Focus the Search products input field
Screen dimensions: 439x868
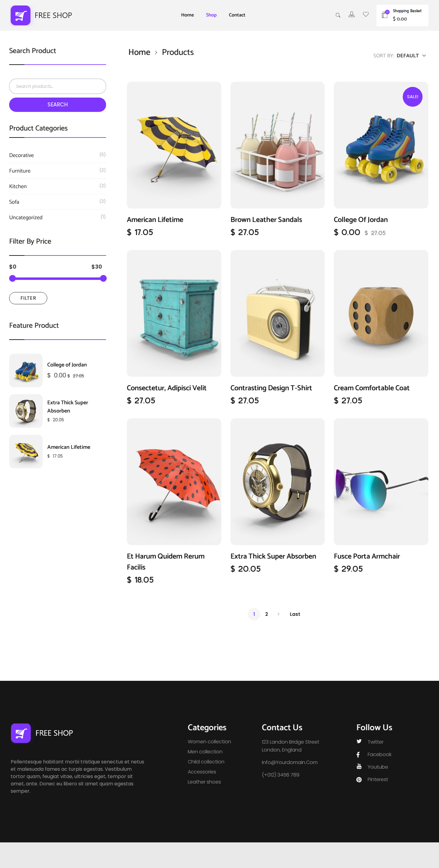coord(58,86)
